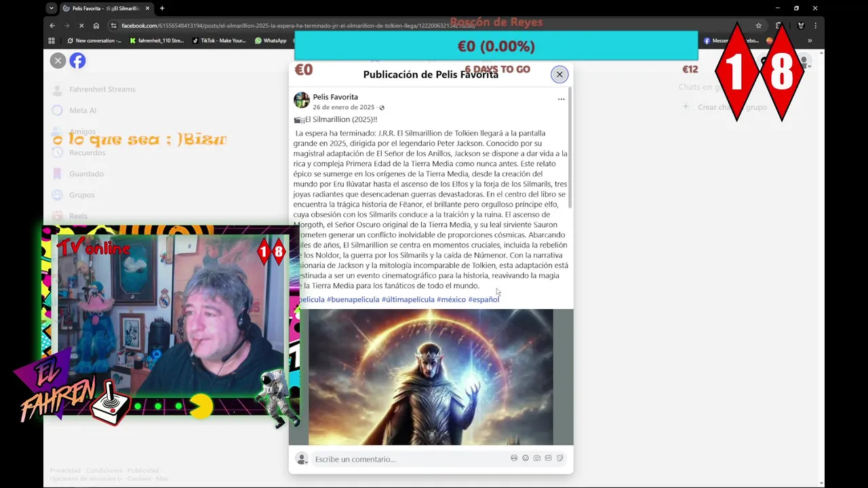868x488 pixels.
Task: Open the emoji picker for the comment
Action: point(526,458)
